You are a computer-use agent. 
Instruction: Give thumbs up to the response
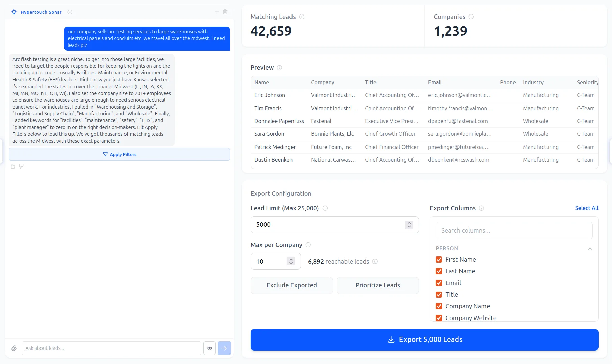point(13,166)
